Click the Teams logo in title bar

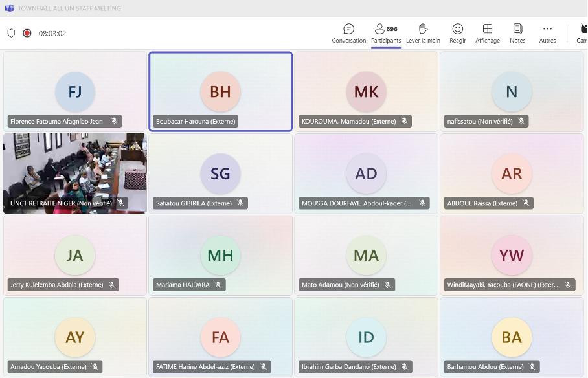pos(9,8)
